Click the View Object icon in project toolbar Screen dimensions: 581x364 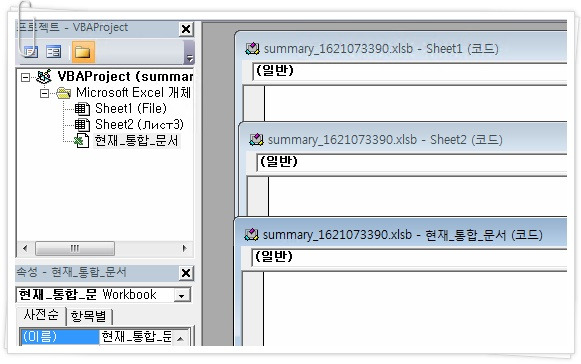pos(53,52)
